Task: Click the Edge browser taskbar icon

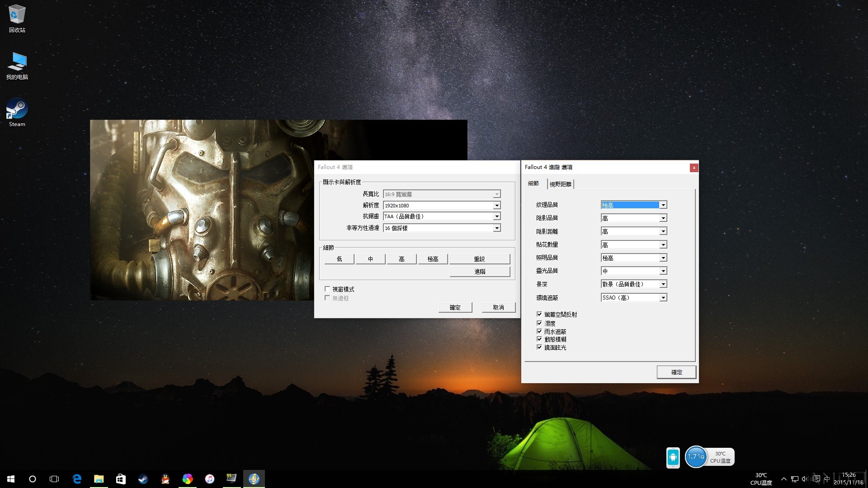Action: click(76, 479)
